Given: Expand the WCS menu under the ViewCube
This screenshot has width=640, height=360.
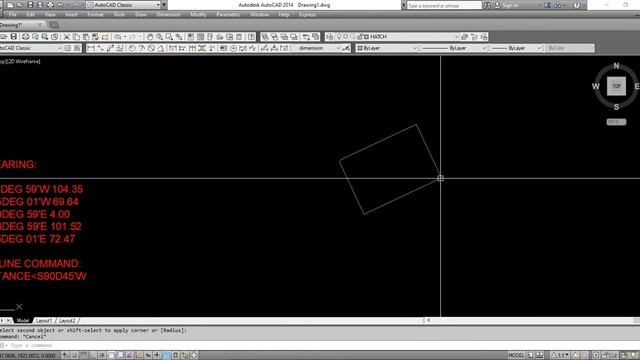Looking at the screenshot, I should click(616, 122).
